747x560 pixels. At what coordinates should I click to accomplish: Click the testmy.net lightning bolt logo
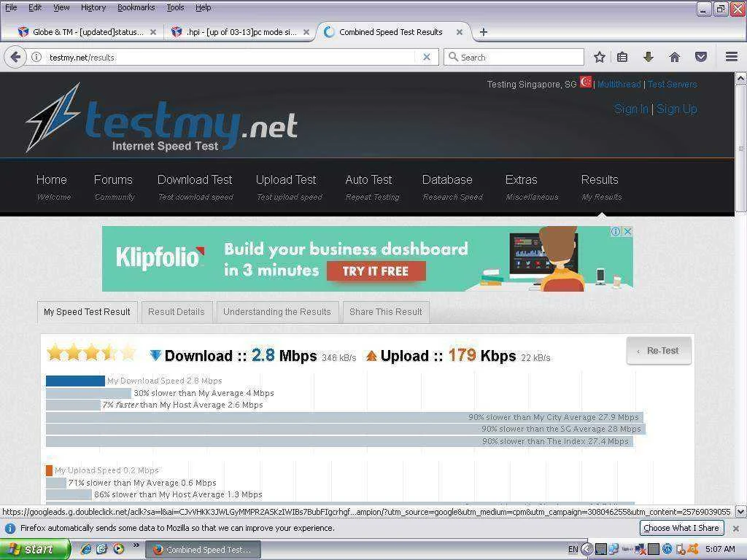click(x=53, y=117)
